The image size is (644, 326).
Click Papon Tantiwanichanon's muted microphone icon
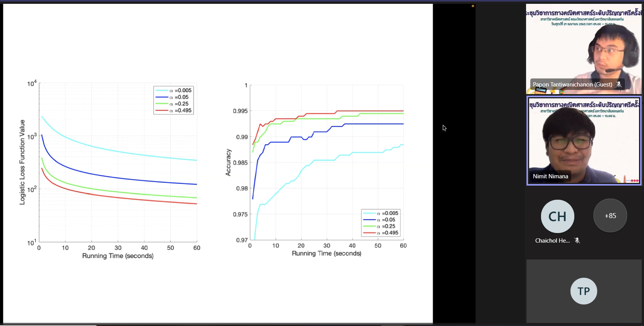pos(619,85)
